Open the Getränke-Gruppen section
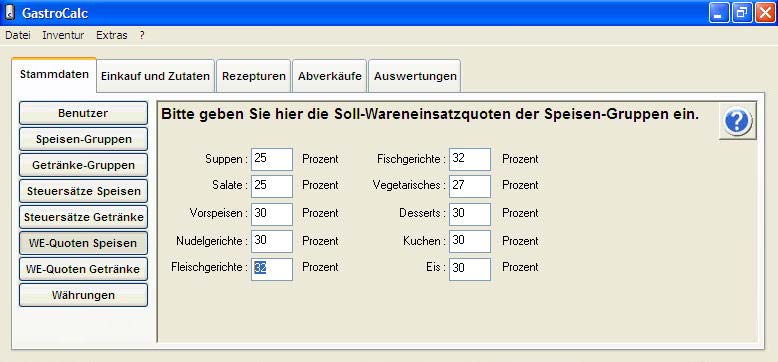778x362 pixels. pyautogui.click(x=83, y=165)
